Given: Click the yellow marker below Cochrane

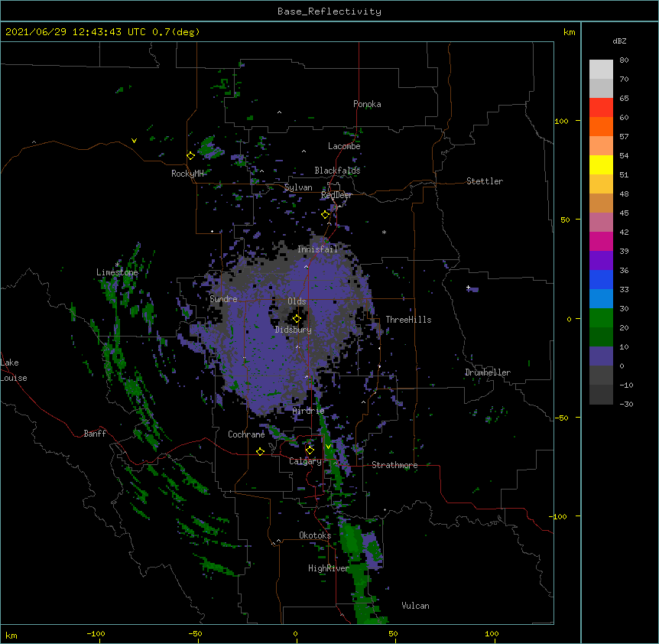Looking at the screenshot, I should 260,451.
